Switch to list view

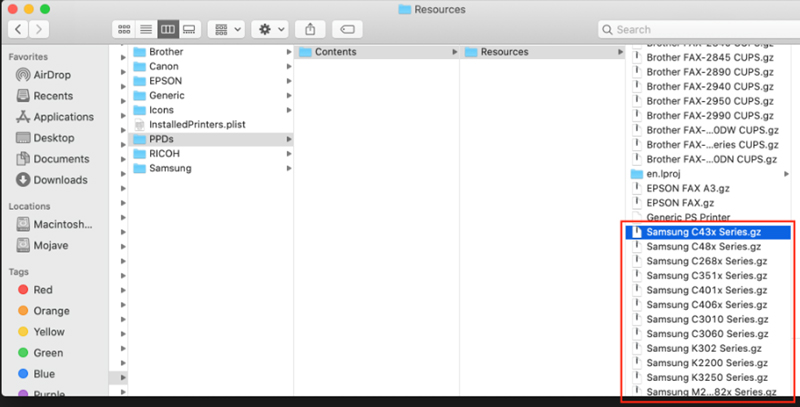[146, 29]
